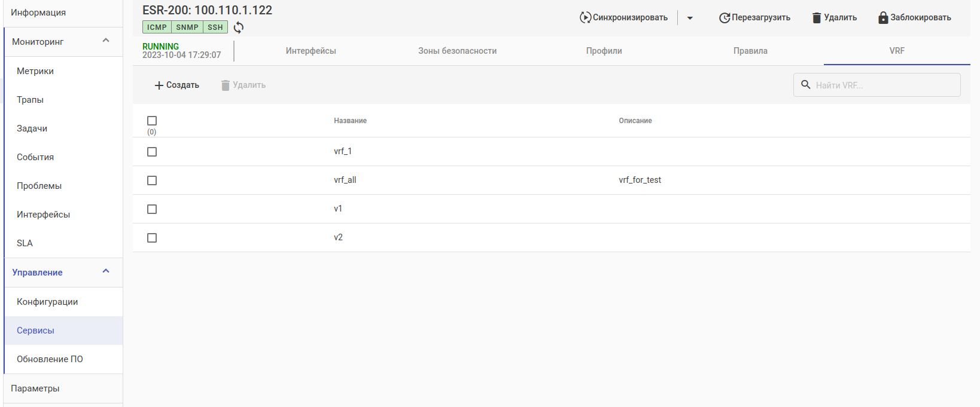Collapse the Управление sidebar section
This screenshot has height=407, width=980.
point(106,271)
